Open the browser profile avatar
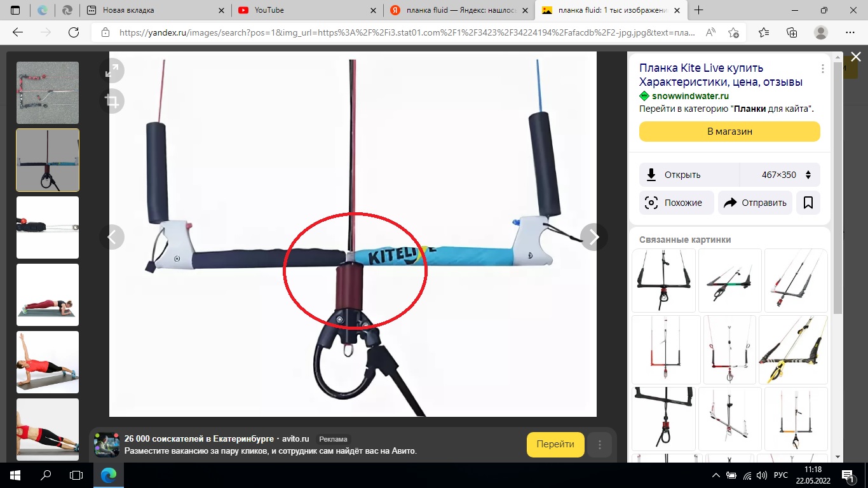 [821, 32]
